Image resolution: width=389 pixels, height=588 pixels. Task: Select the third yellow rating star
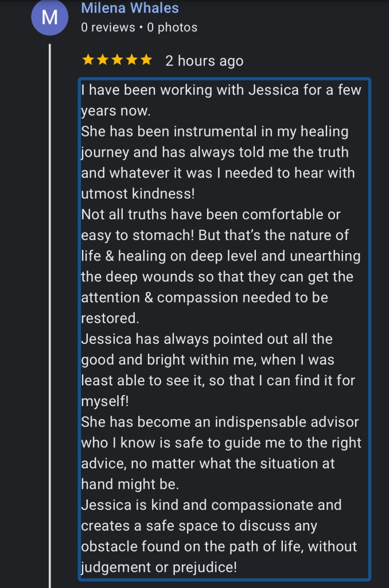point(118,60)
